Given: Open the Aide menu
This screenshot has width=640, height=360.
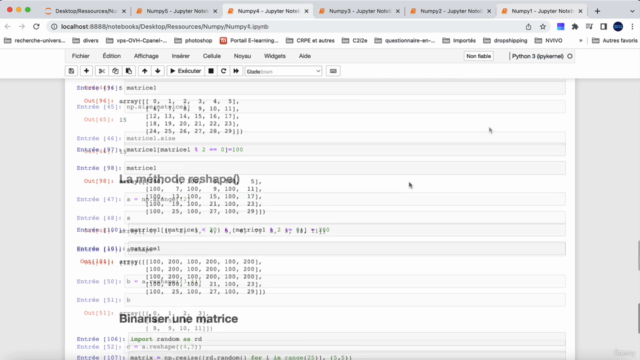Looking at the screenshot, I should (x=304, y=56).
